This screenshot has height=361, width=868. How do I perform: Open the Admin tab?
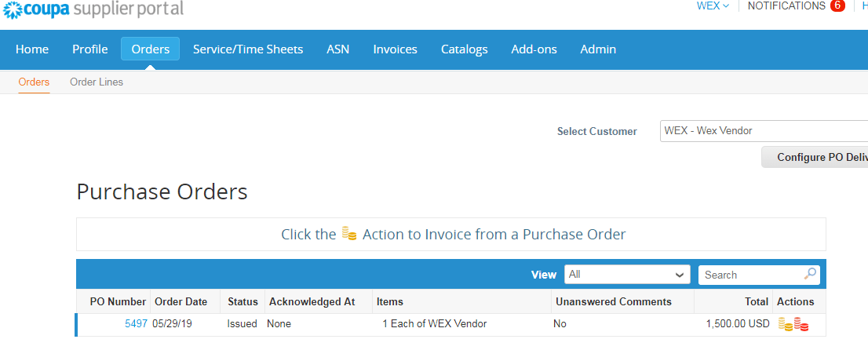598,49
